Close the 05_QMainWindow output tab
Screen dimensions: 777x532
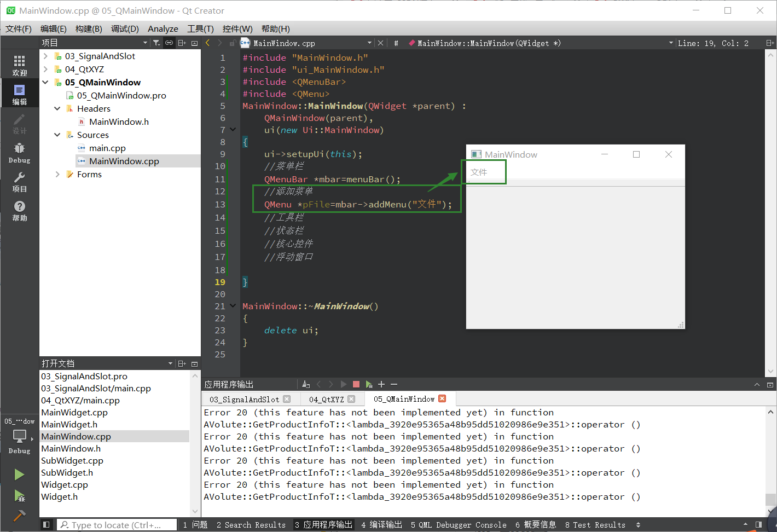click(442, 398)
